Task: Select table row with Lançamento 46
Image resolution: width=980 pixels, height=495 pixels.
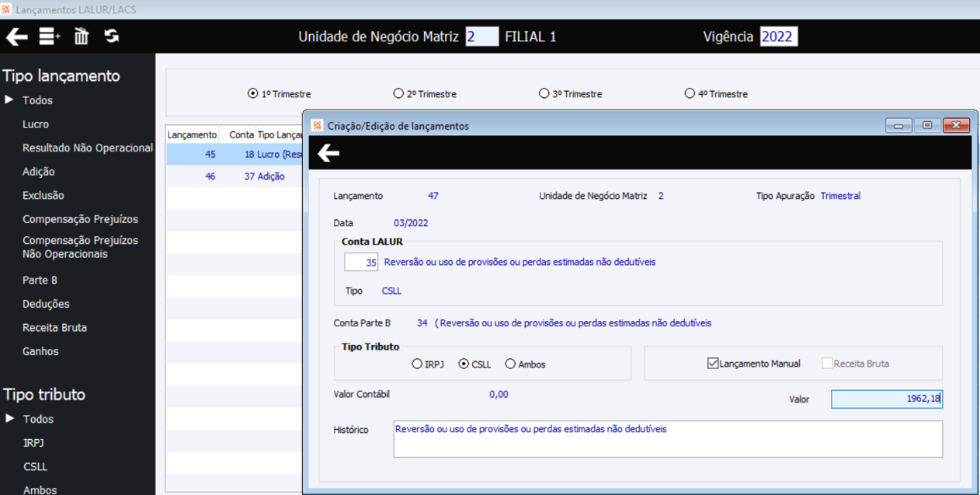Action: (235, 176)
